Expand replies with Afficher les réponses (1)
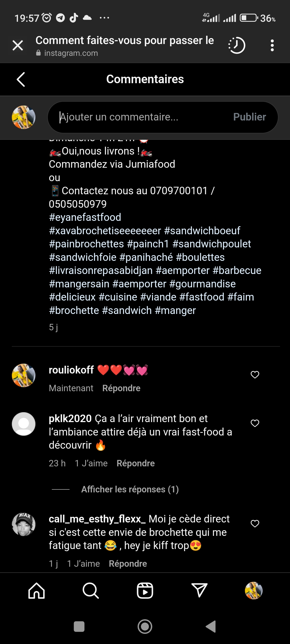The width and height of the screenshot is (290, 644). (130, 489)
